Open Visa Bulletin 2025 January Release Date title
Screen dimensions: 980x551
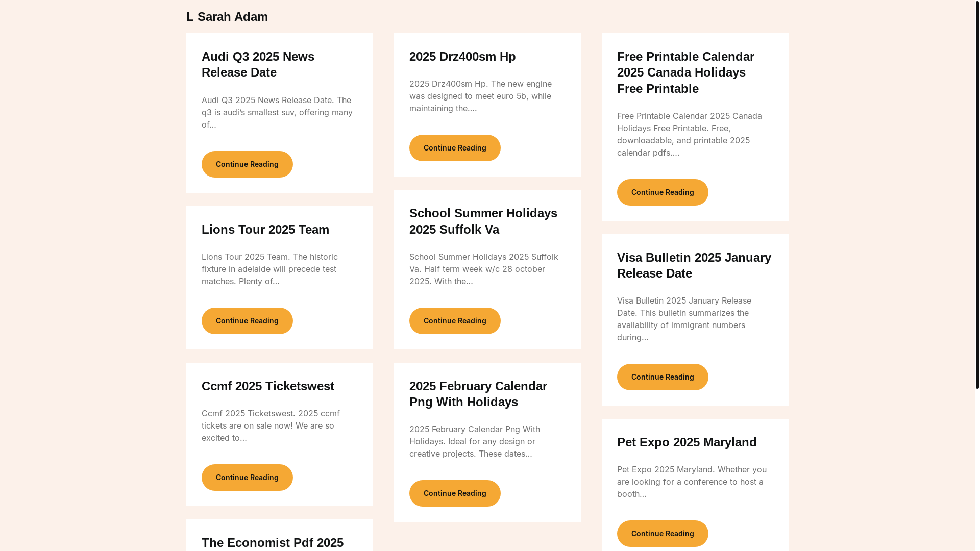point(694,265)
